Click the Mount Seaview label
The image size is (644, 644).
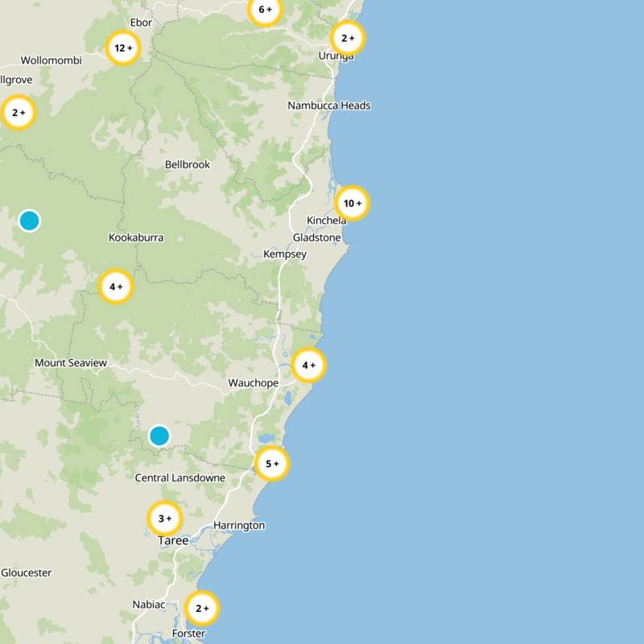71,364
